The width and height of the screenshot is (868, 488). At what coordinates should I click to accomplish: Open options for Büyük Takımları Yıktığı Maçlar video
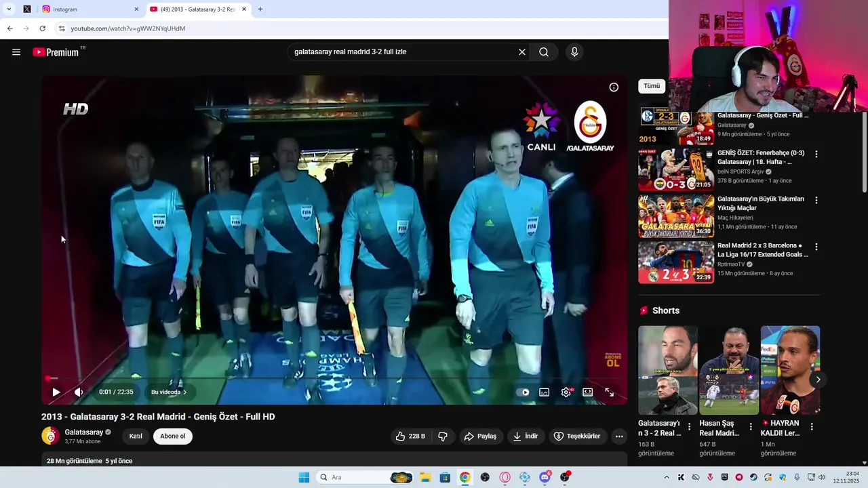816,200
